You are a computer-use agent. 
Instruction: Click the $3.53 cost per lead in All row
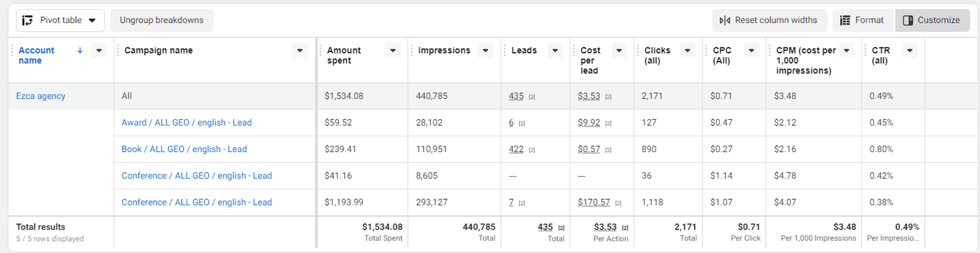(x=588, y=96)
